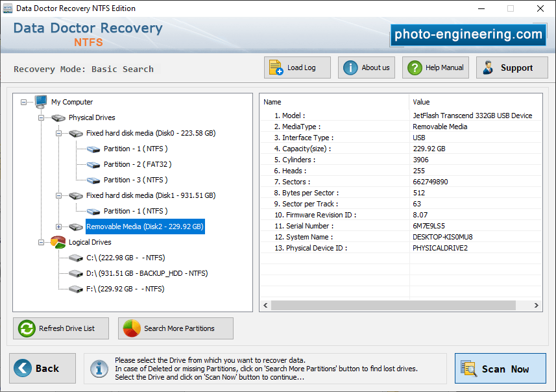Open the Support button

(512, 67)
